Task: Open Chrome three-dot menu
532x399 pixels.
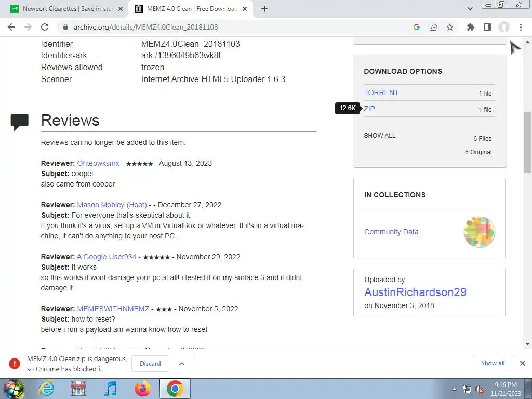Action: [521, 27]
